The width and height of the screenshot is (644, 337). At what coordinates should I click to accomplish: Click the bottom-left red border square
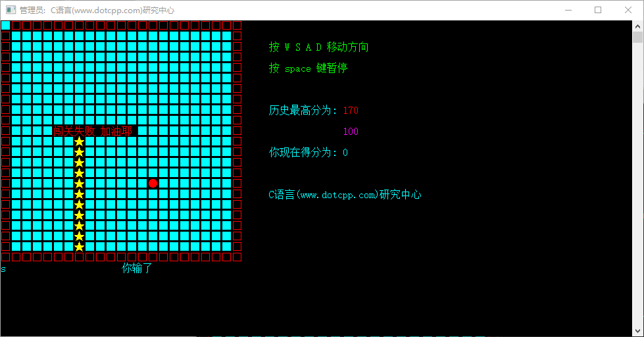click(x=5, y=257)
